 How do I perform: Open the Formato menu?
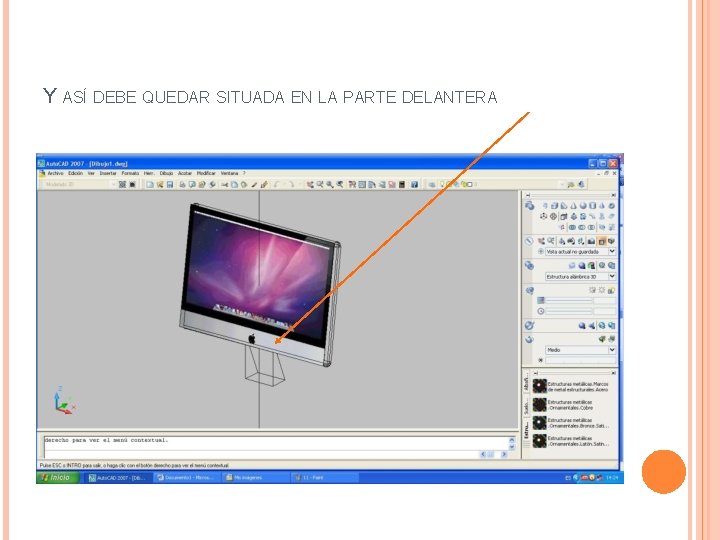point(130,173)
